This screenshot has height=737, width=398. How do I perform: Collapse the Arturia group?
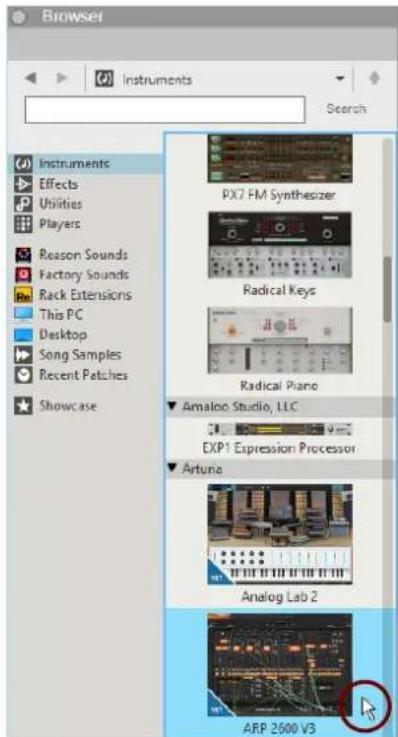172,469
